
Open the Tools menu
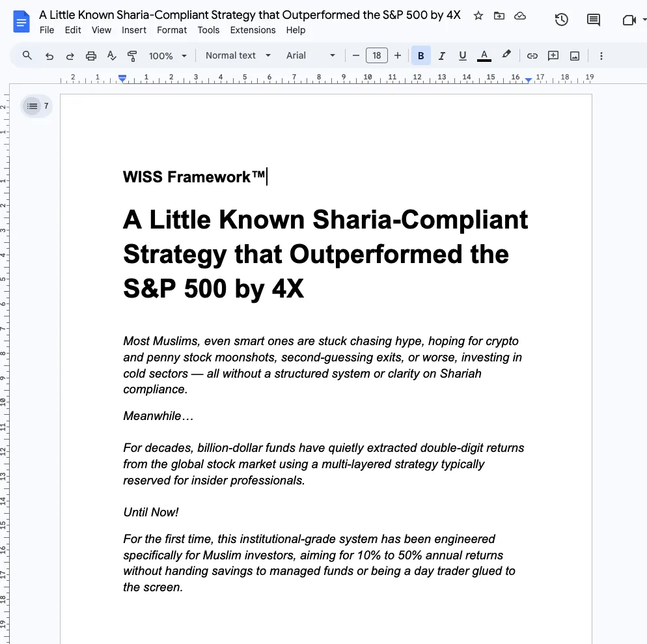[208, 30]
